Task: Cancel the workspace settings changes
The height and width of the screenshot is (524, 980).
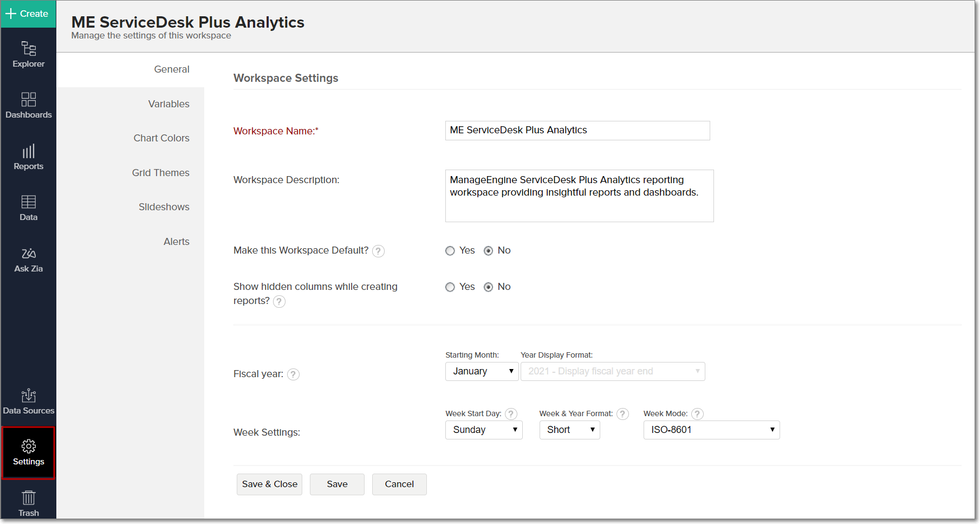Action: [x=399, y=484]
